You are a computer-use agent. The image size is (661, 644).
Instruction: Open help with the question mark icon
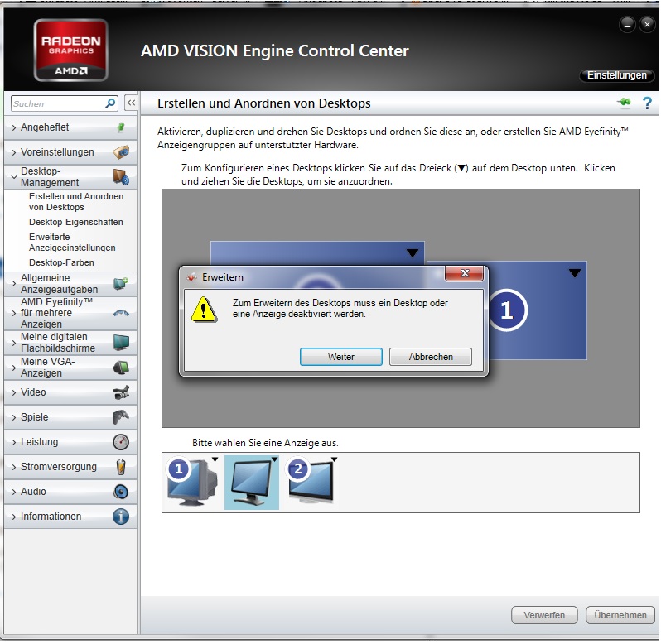click(647, 103)
